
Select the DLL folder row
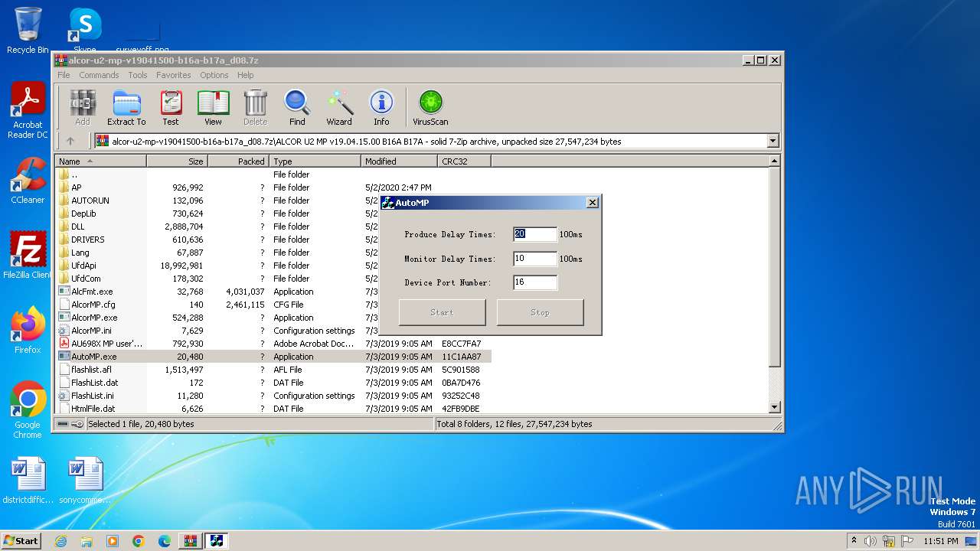274,227
